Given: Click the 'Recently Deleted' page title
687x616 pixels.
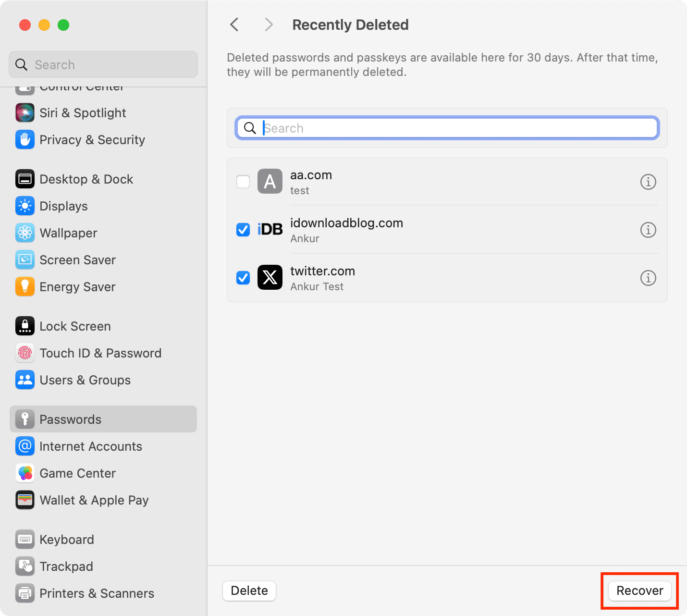Looking at the screenshot, I should (x=351, y=25).
